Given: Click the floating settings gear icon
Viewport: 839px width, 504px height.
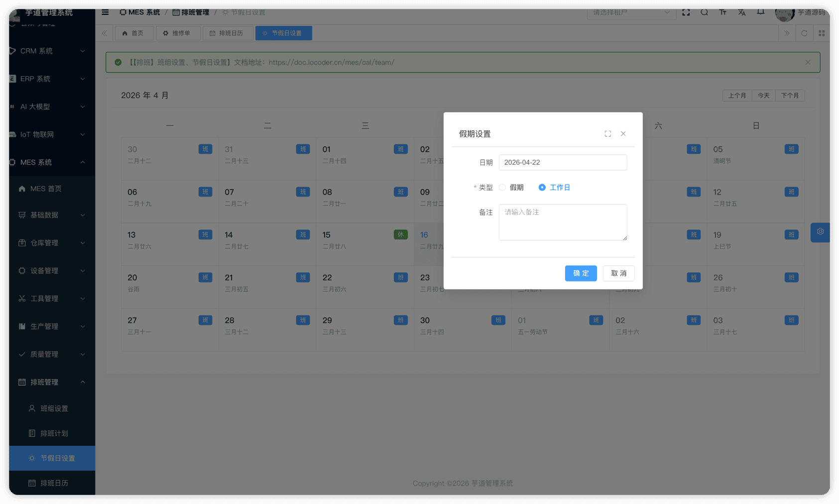Looking at the screenshot, I should coord(820,232).
